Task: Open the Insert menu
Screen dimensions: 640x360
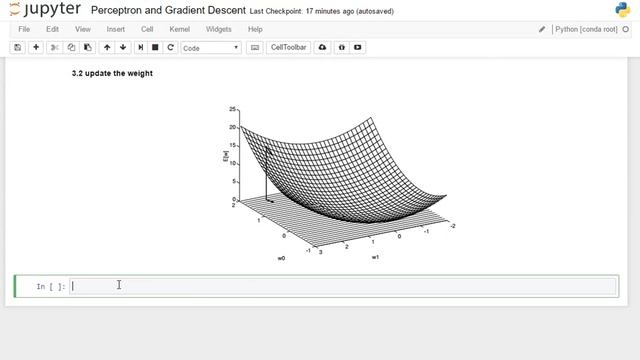Action: [116, 29]
